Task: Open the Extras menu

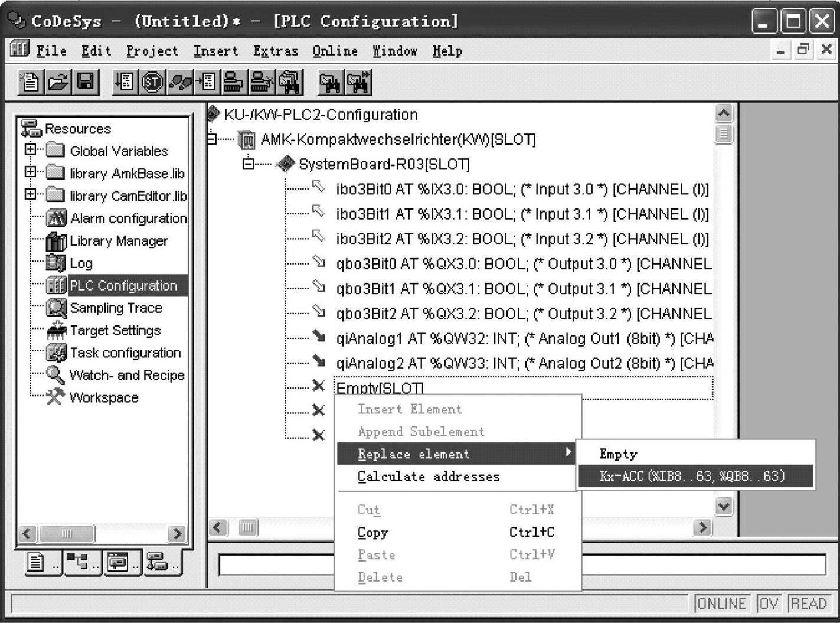Action: pyautogui.click(x=275, y=51)
